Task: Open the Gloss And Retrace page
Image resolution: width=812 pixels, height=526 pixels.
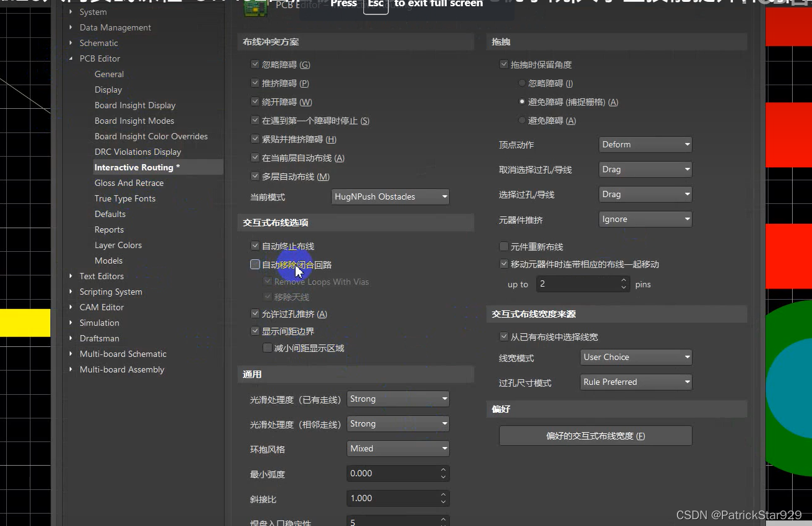Action: (x=129, y=183)
